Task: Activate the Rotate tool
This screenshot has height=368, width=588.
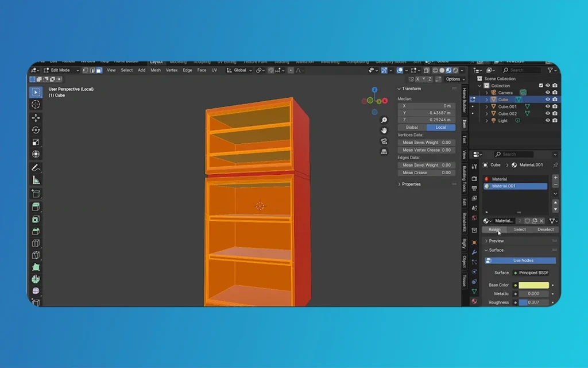Action: point(36,130)
